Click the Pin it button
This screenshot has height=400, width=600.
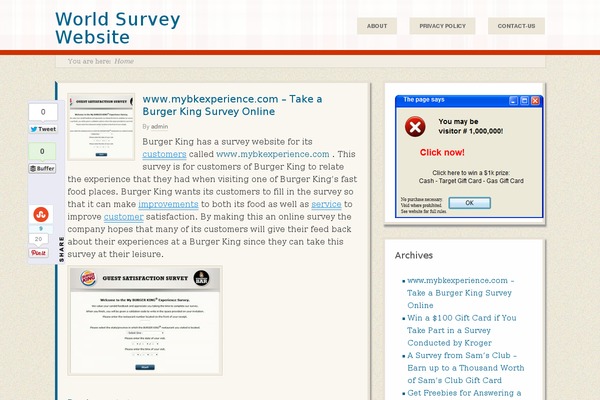[x=38, y=253]
